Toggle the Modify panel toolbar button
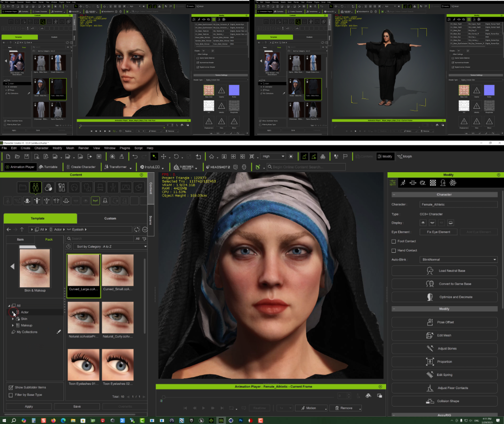Screen dimensions: 504x424 [385, 157]
